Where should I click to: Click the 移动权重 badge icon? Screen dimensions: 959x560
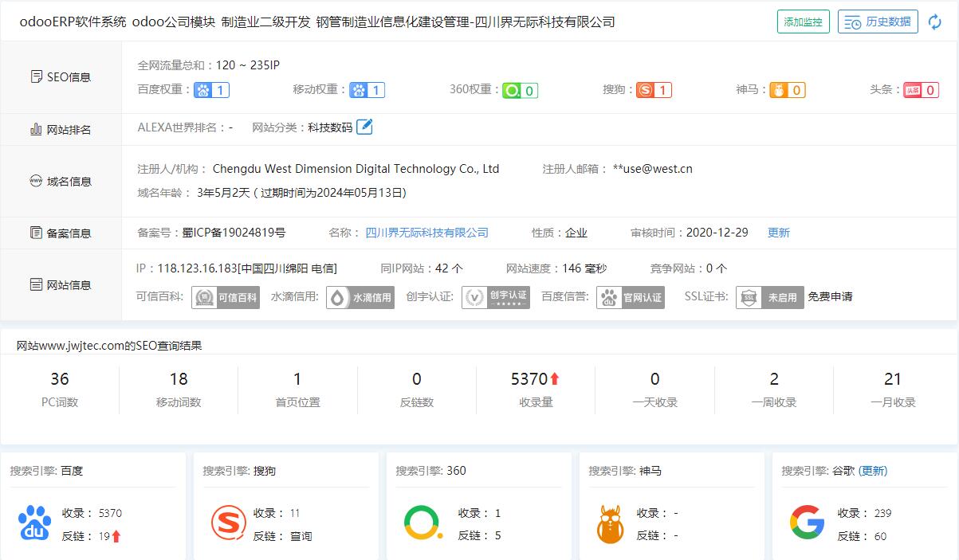(x=367, y=90)
